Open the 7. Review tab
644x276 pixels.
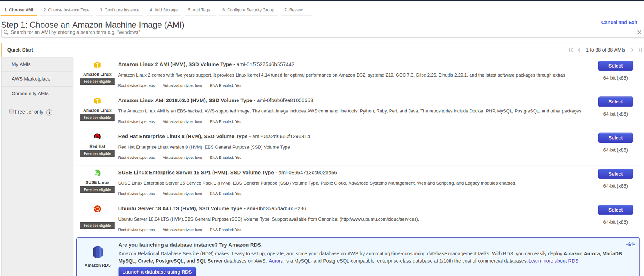click(x=296, y=10)
